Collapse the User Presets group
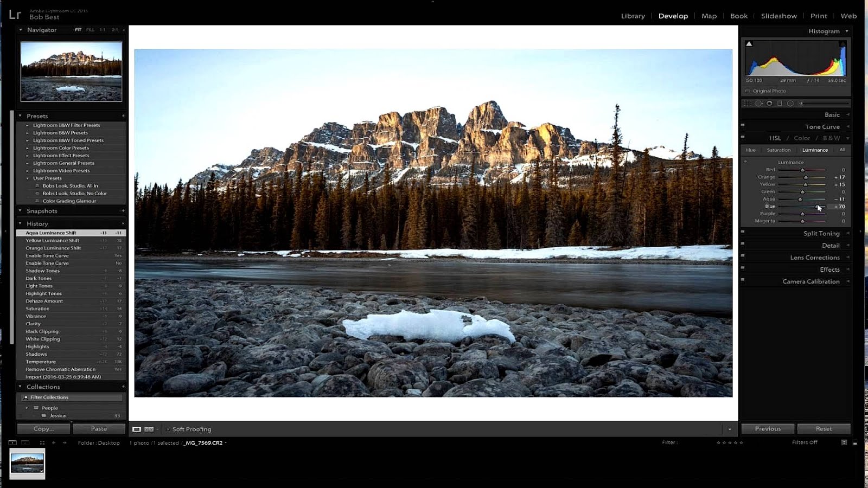 tap(28, 178)
